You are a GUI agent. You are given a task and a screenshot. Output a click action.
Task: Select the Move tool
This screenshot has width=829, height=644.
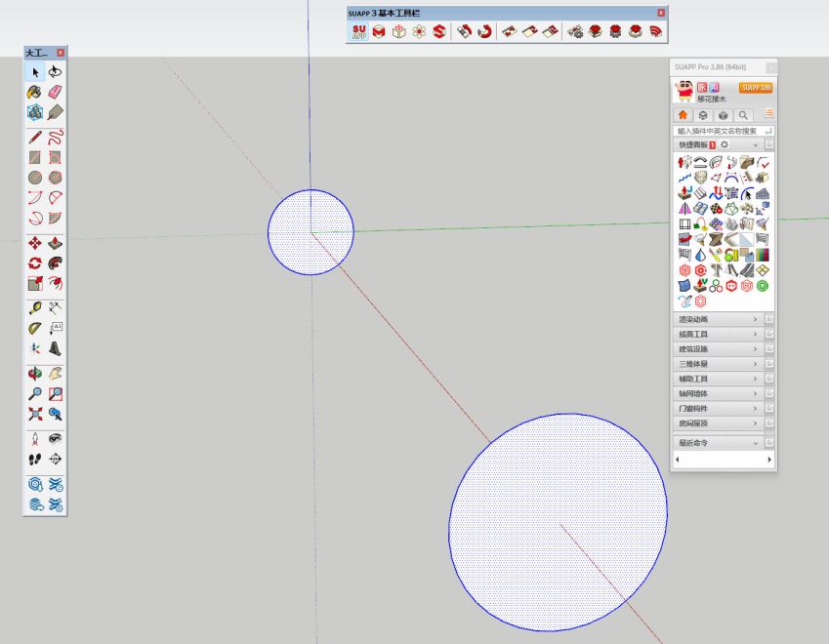click(x=35, y=243)
